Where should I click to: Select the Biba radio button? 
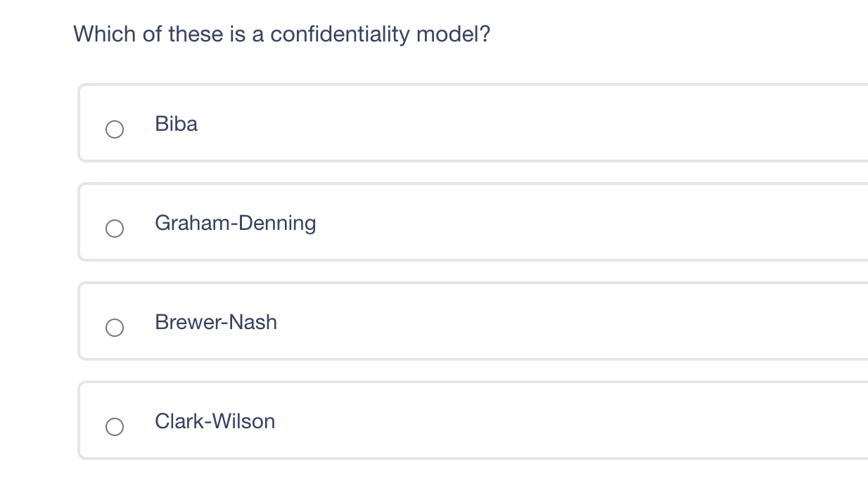115,129
